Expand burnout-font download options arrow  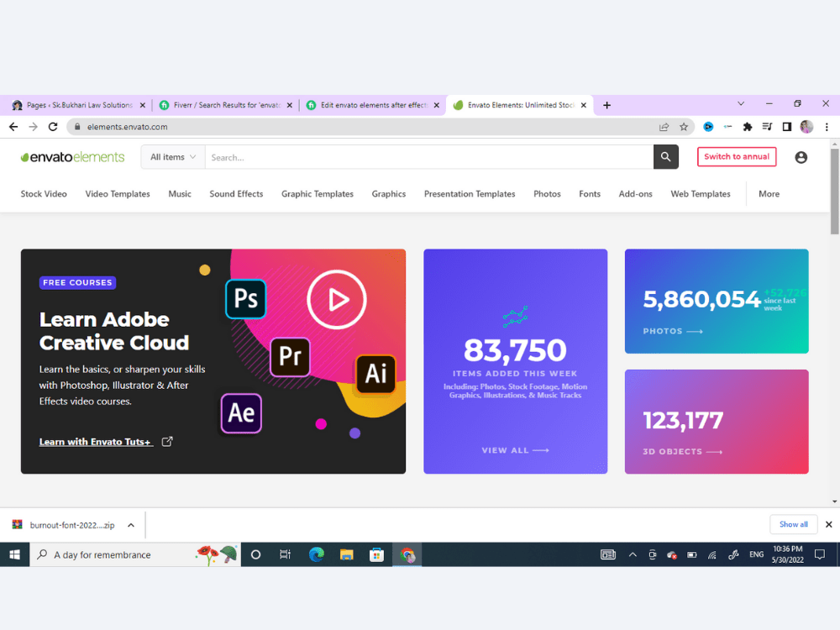point(131,525)
